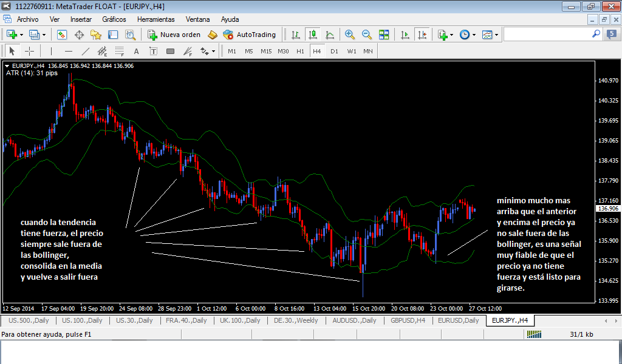
Task: Select the crosshair cursor tool
Action: coord(29,51)
